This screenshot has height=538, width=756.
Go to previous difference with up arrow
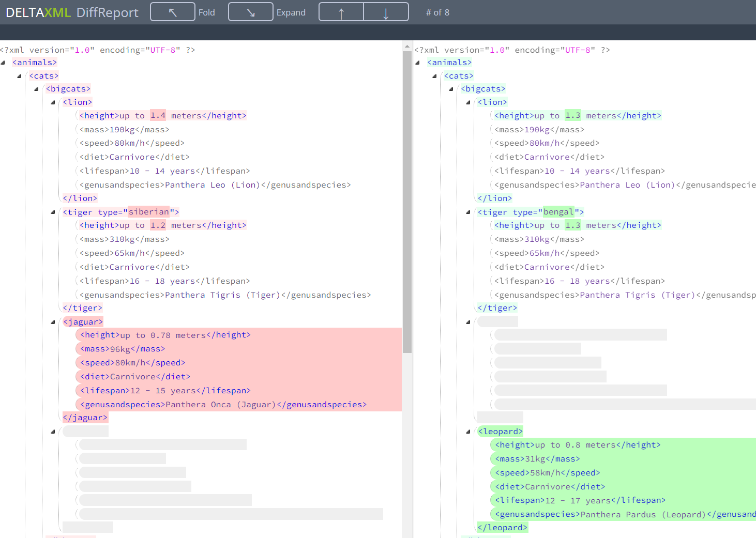341,12
